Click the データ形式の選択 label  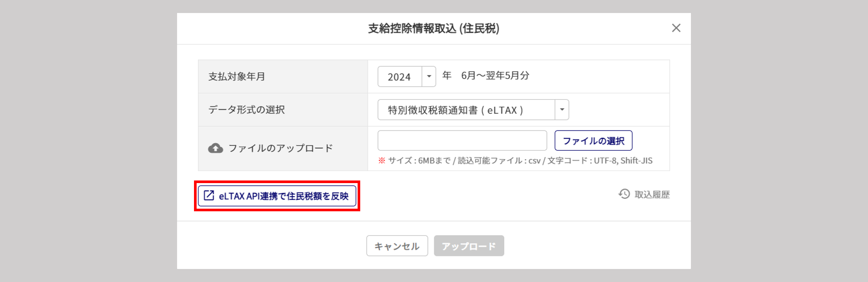247,110
